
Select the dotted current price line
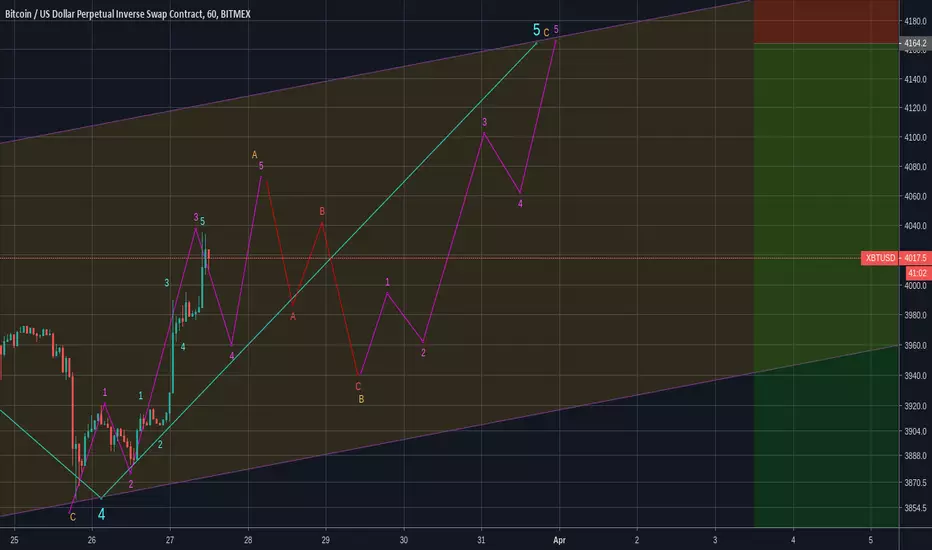point(428,257)
